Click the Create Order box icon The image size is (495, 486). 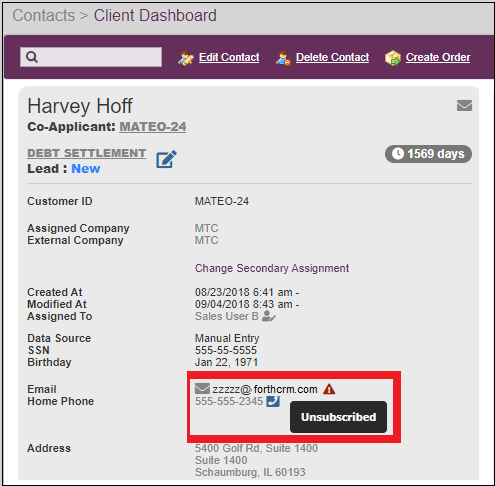tap(393, 58)
